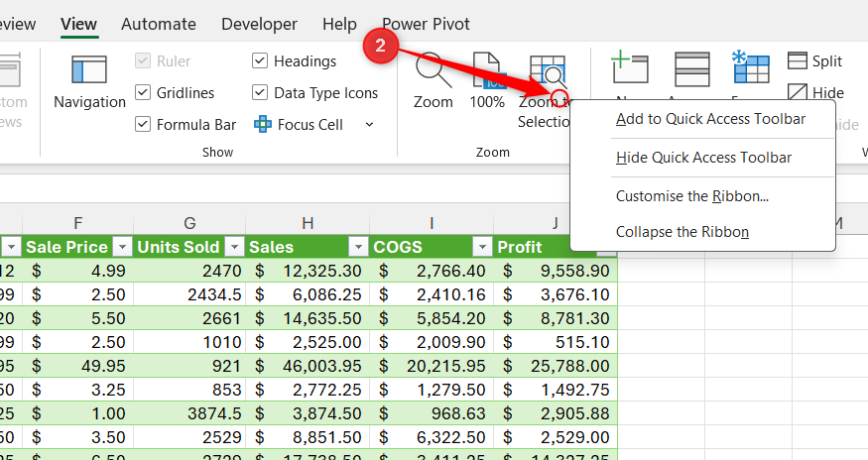Toggle Data Type Icons checkbox
This screenshot has width=868, height=460.
(x=260, y=92)
